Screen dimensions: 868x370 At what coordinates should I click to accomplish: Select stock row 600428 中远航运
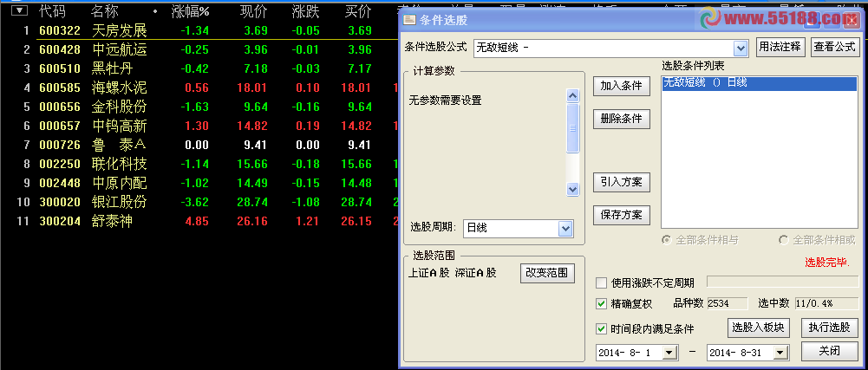tap(199, 49)
